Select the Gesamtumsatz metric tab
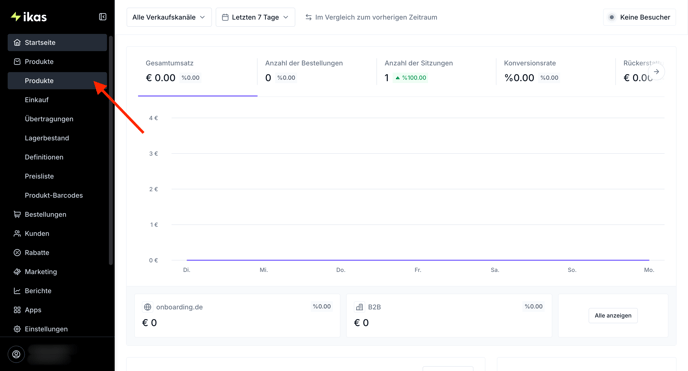This screenshot has width=688, height=371. pyautogui.click(x=197, y=71)
